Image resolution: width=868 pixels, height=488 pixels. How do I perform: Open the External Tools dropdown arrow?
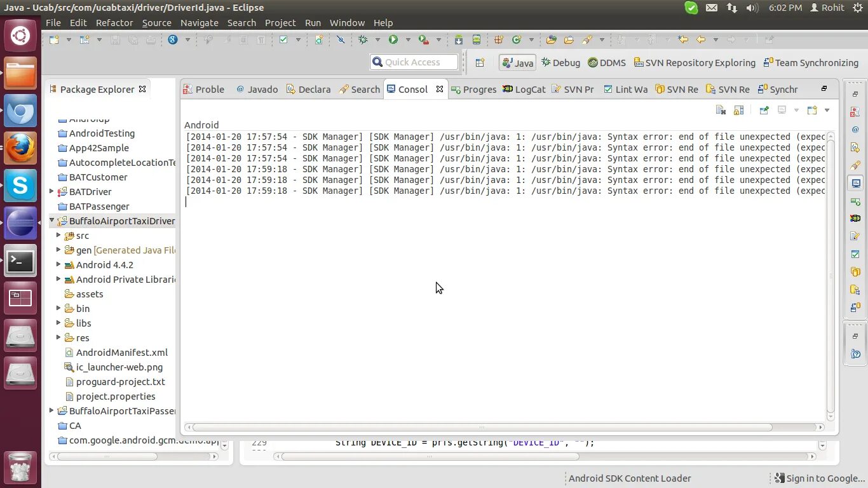tap(438, 39)
